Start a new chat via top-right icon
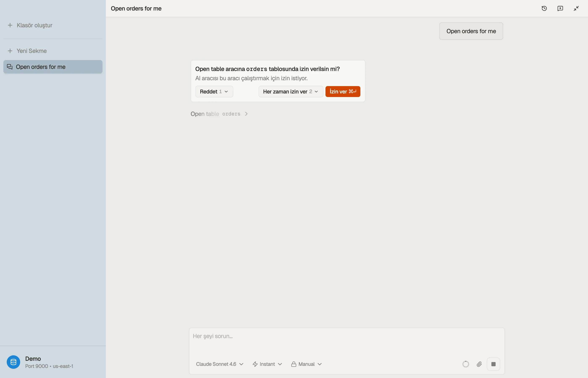588x378 pixels. (560, 8)
